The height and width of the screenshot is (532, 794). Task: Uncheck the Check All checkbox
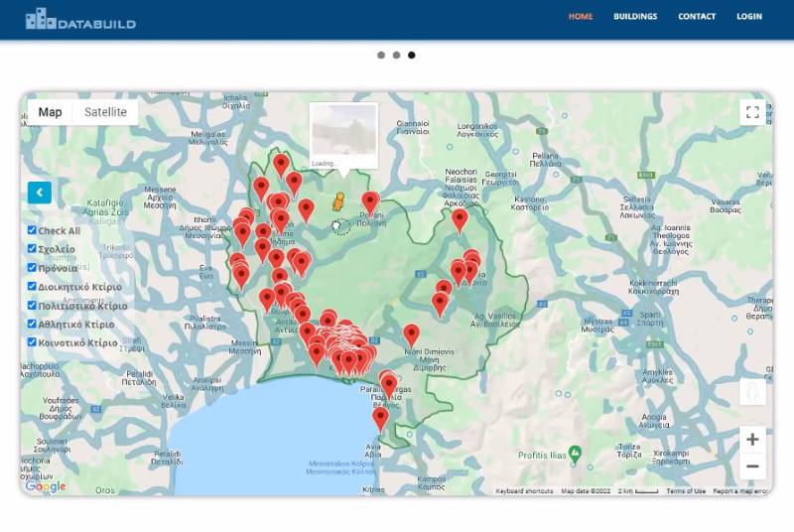pos(32,230)
